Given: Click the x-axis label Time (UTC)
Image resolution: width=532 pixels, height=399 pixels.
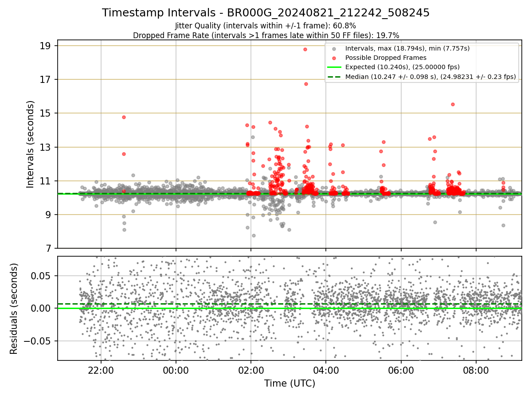Looking at the screenshot, I should click(x=289, y=383).
